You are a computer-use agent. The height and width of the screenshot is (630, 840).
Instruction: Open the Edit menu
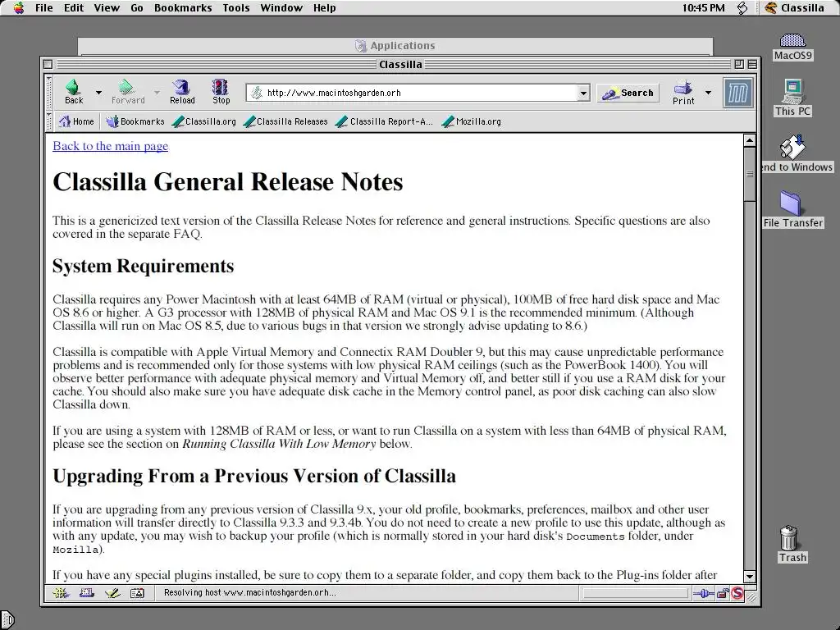click(x=73, y=8)
